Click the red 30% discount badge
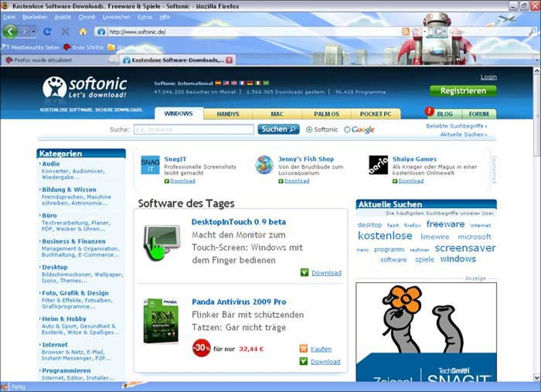 coord(201,348)
